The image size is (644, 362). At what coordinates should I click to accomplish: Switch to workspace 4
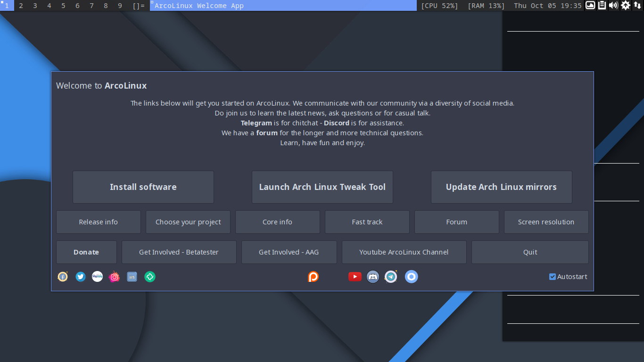(50, 6)
